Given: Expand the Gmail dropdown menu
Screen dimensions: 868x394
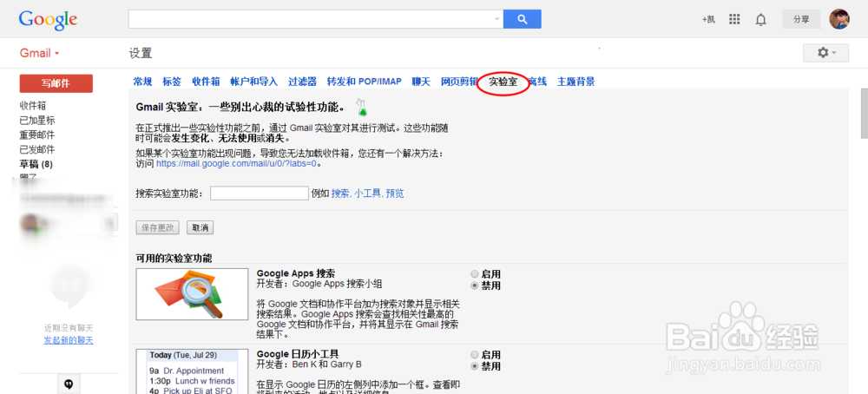Looking at the screenshot, I should tap(39, 53).
